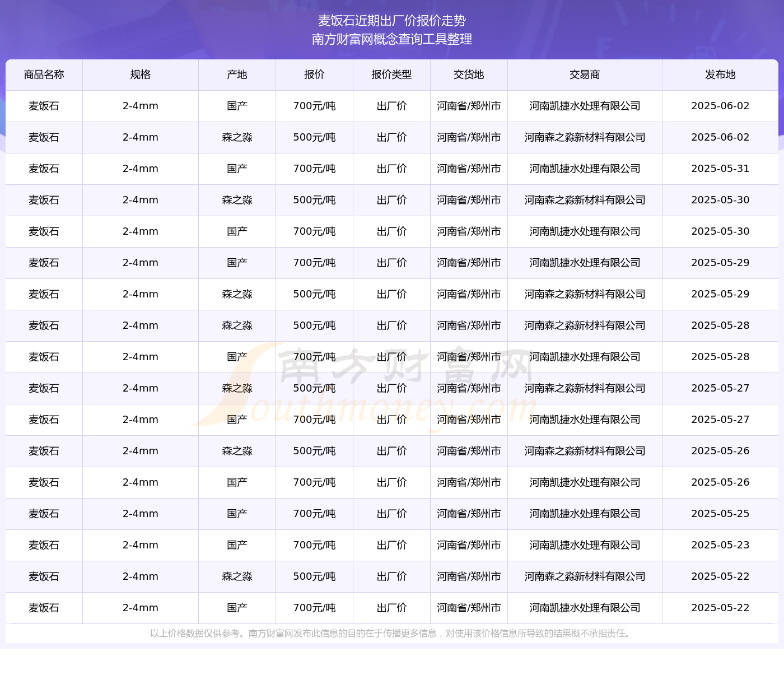Screen dimensions: 784x675
Task: Click 麦饭石 in the 2025-05-31 row
Action: pyautogui.click(x=44, y=169)
